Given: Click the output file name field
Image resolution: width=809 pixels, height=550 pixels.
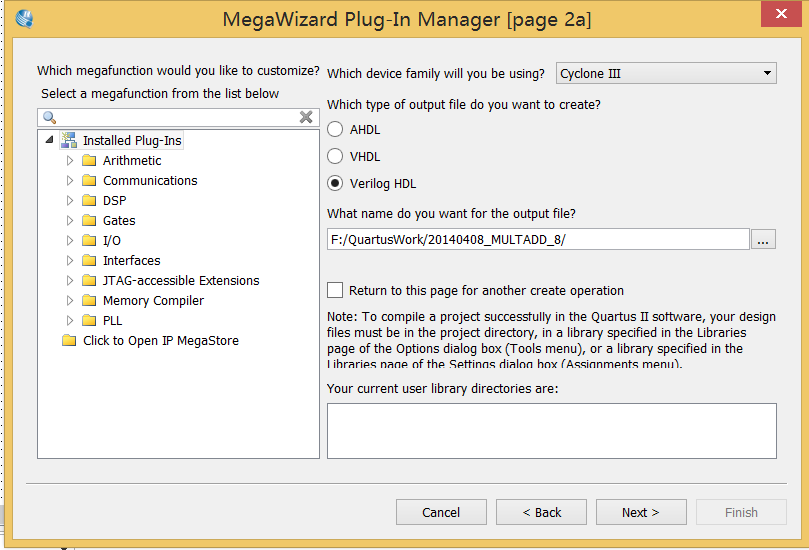Looking at the screenshot, I should (538, 239).
